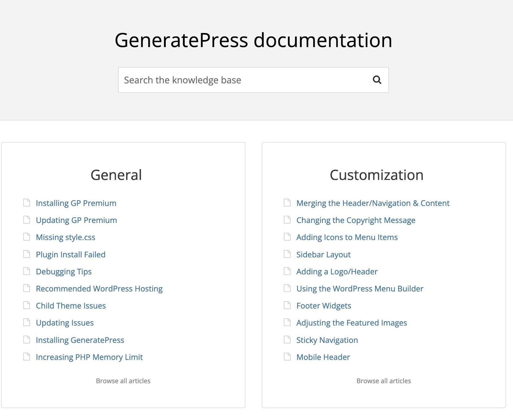513x420 pixels.
Task: Click the search magnifier icon
Action: tap(377, 80)
